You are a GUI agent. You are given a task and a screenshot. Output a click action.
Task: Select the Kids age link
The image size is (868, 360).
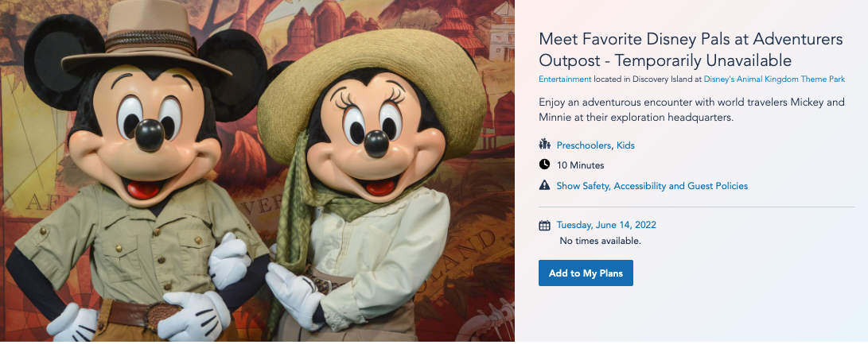click(x=625, y=145)
